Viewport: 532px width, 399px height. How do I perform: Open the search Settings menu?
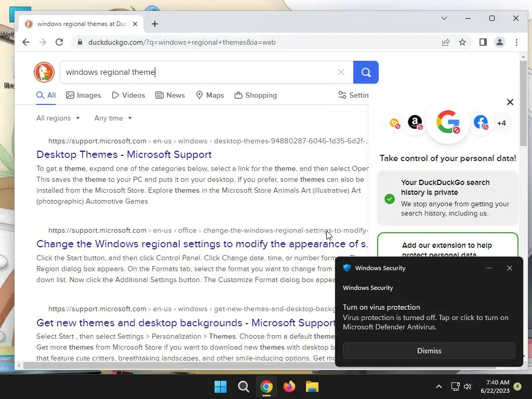click(x=353, y=96)
